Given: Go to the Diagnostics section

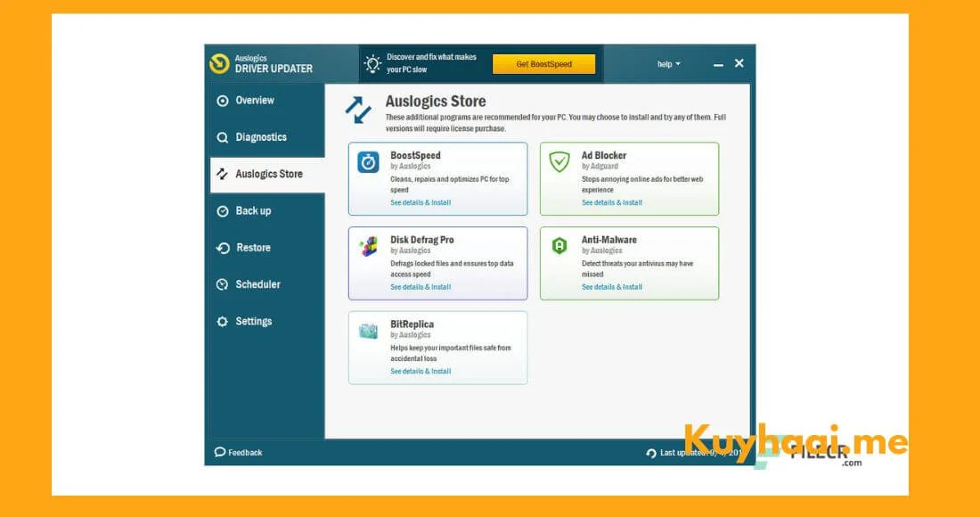Looking at the screenshot, I should (267, 137).
